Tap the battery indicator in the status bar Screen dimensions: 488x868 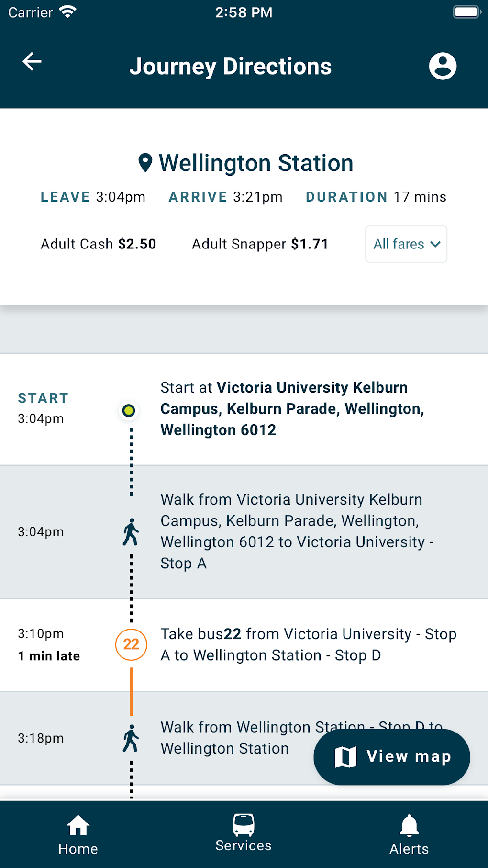click(466, 11)
